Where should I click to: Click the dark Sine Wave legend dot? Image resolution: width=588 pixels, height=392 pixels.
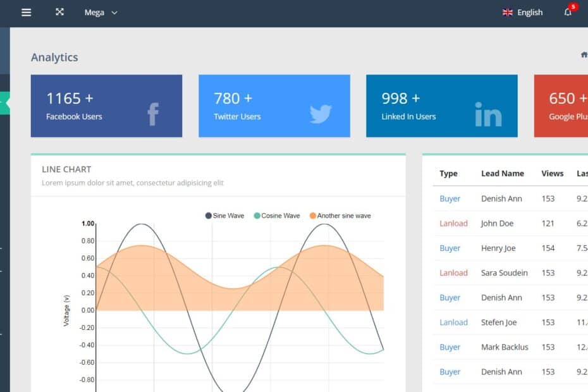click(x=209, y=216)
